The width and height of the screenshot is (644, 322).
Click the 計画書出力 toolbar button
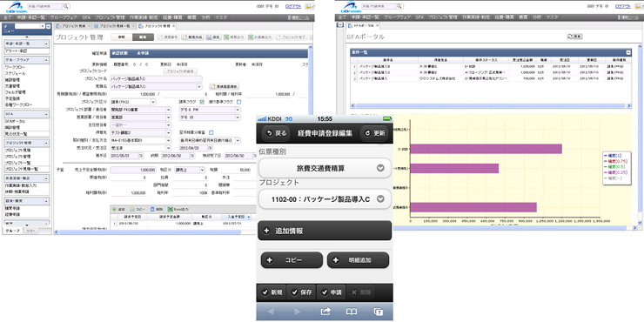[260, 37]
